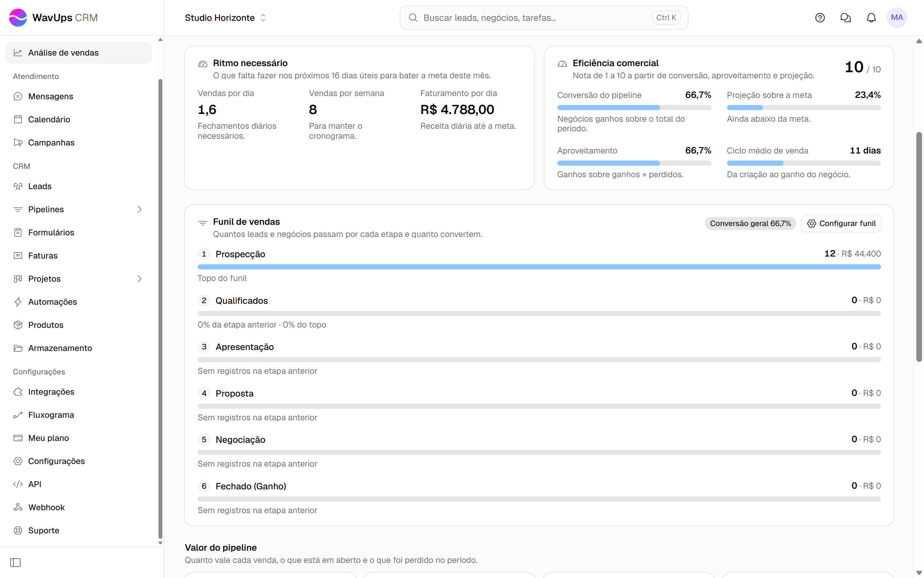Expand the Projetos submenu chevron
Image resolution: width=924 pixels, height=578 pixels.
(139, 279)
